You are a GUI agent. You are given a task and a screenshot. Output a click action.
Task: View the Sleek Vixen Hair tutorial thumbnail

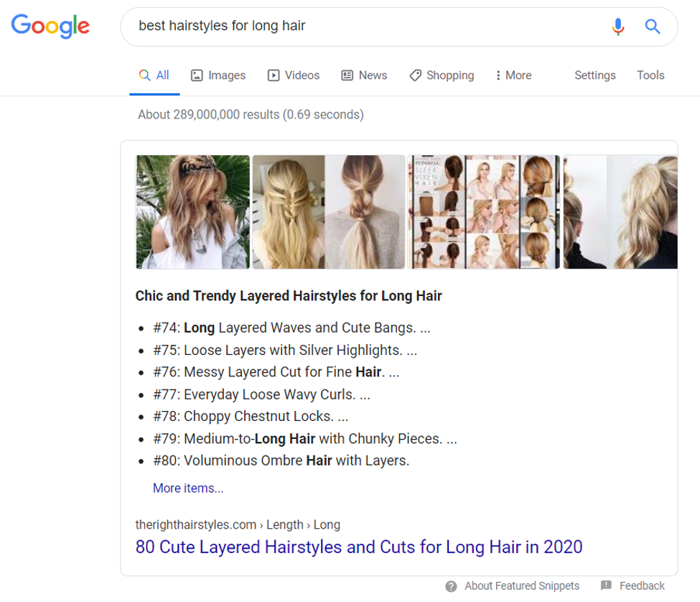(483, 212)
